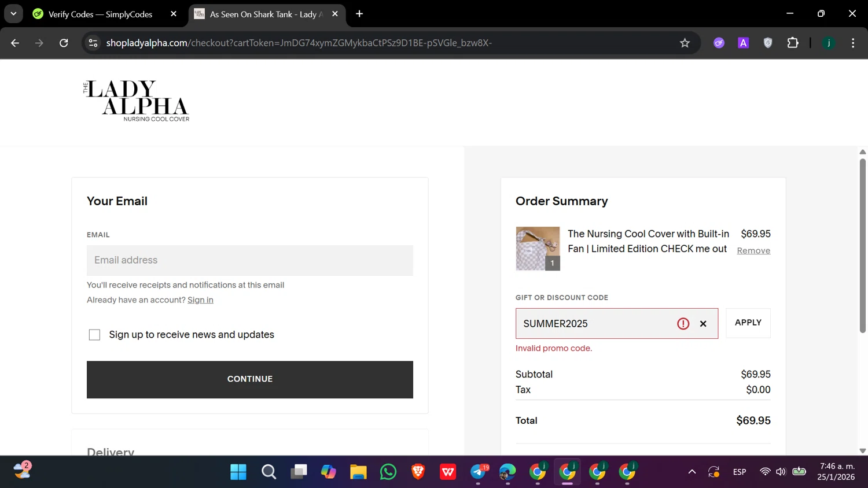Viewport: 868px width, 488px height.
Task: Click the total price $69.95
Action: click(753, 421)
